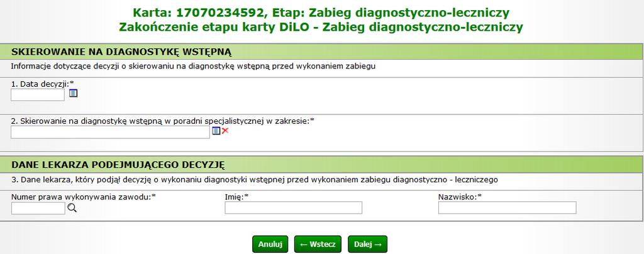
Task: Clear the Skierowanie field with red X
Action: point(225,131)
